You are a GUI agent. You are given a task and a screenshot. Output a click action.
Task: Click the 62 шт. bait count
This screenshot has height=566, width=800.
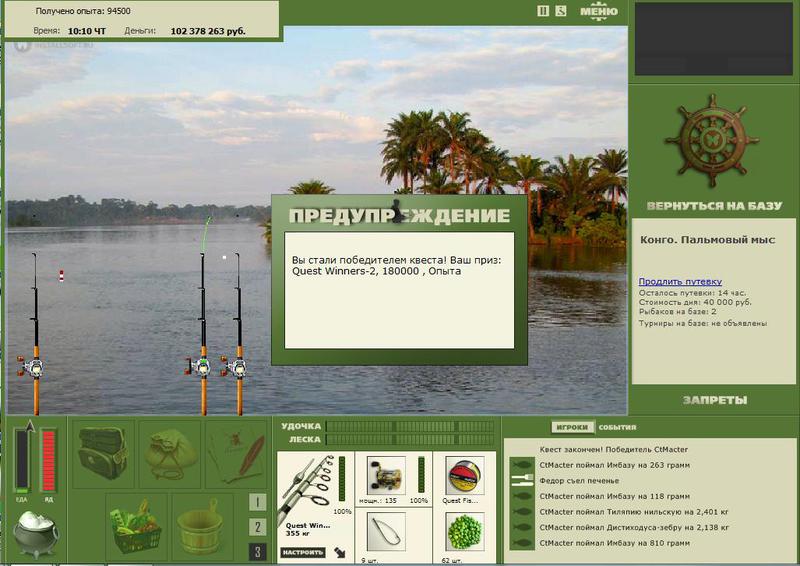pyautogui.click(x=452, y=560)
